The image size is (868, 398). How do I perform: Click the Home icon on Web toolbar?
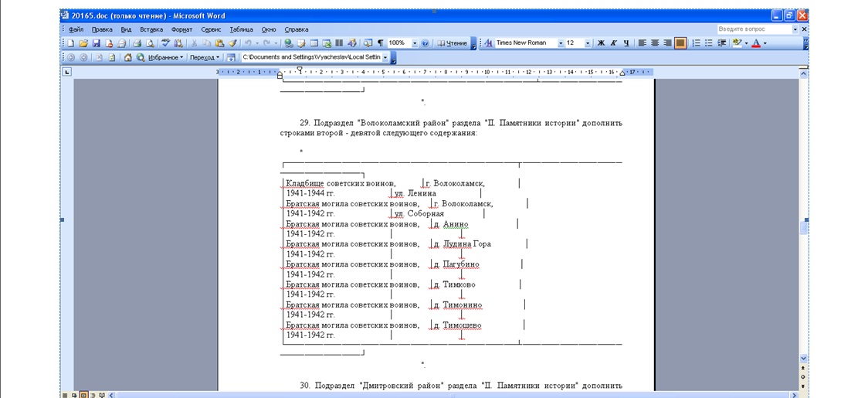pos(128,57)
